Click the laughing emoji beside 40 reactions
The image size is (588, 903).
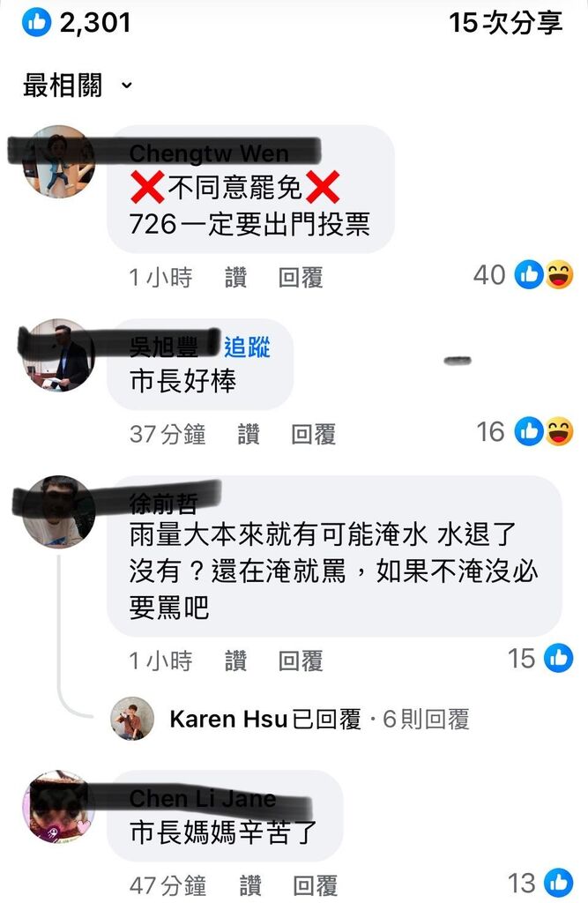(559, 275)
